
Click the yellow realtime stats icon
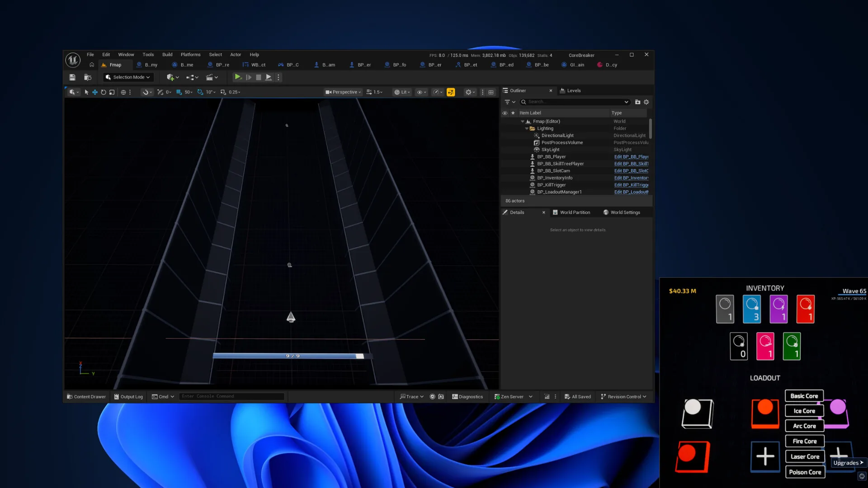pos(451,92)
